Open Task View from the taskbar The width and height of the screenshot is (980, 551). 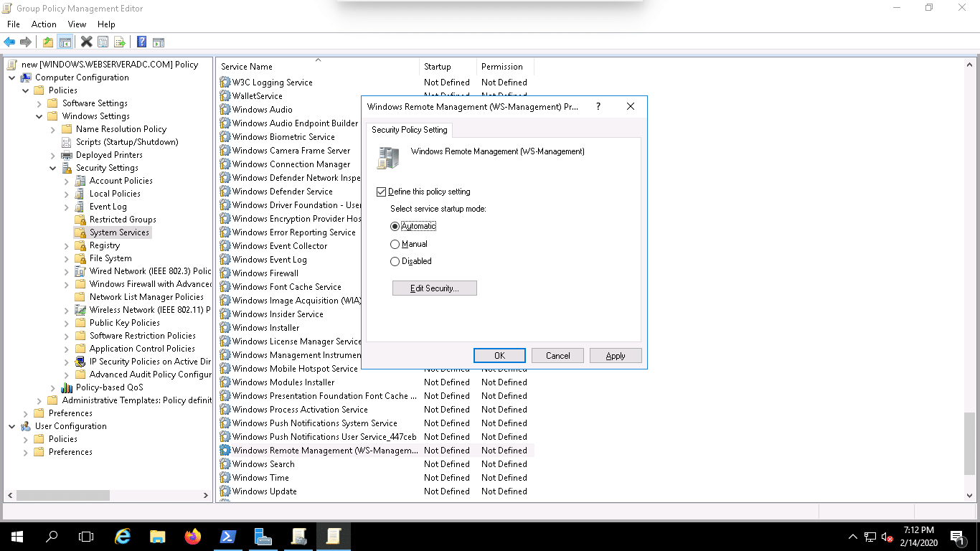86,537
